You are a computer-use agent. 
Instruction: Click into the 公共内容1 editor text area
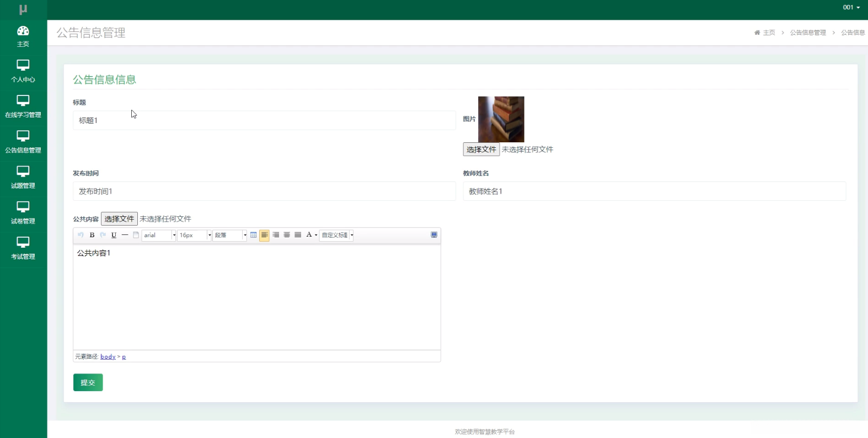[257, 297]
